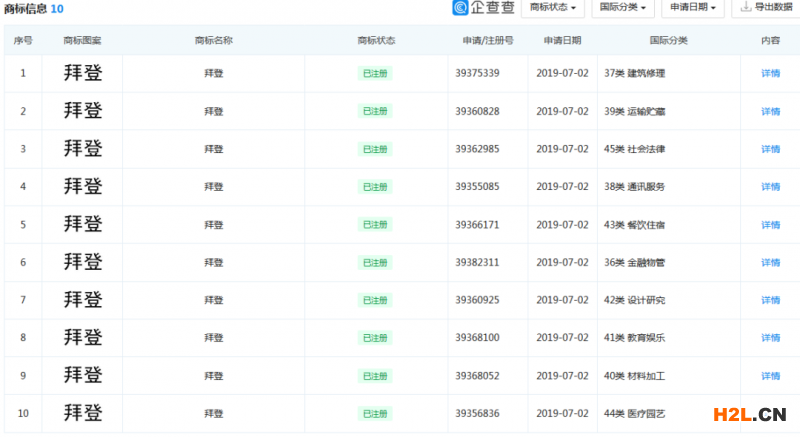Click 已注册 status badge for 39382311

click(x=375, y=263)
